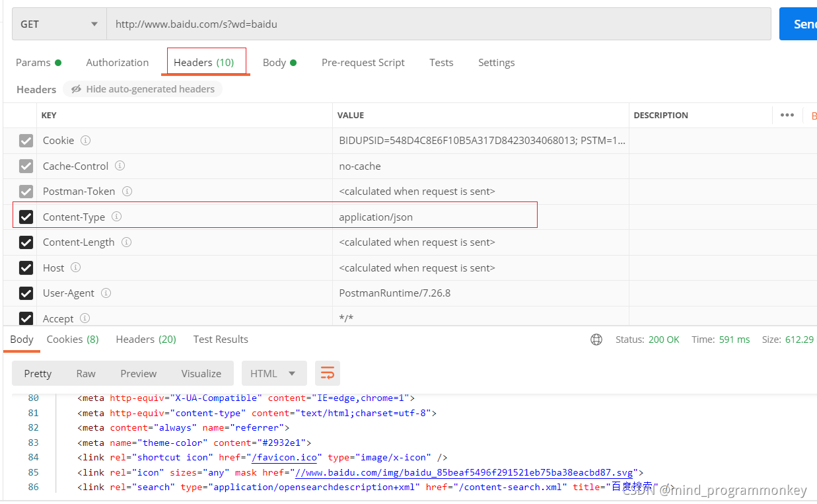This screenshot has height=504, width=817.
Task: Click the Content-Type key name
Action: tap(74, 217)
